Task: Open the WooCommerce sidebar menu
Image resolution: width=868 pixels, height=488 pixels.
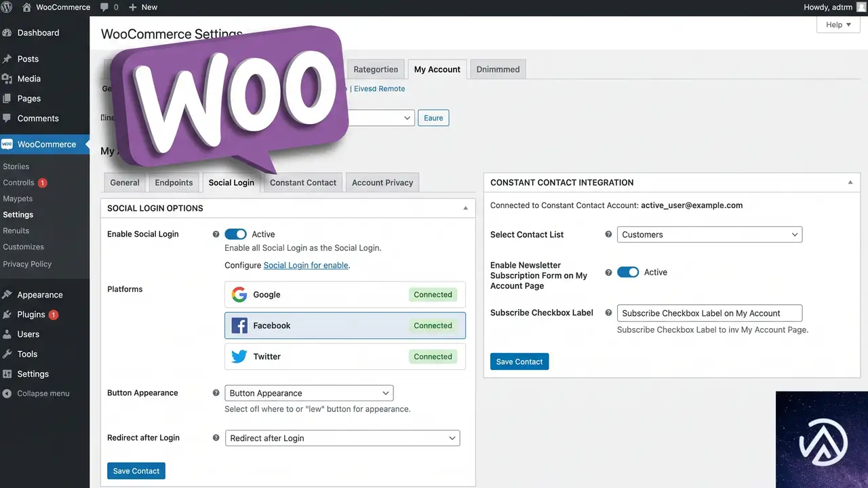Action: click(x=45, y=144)
